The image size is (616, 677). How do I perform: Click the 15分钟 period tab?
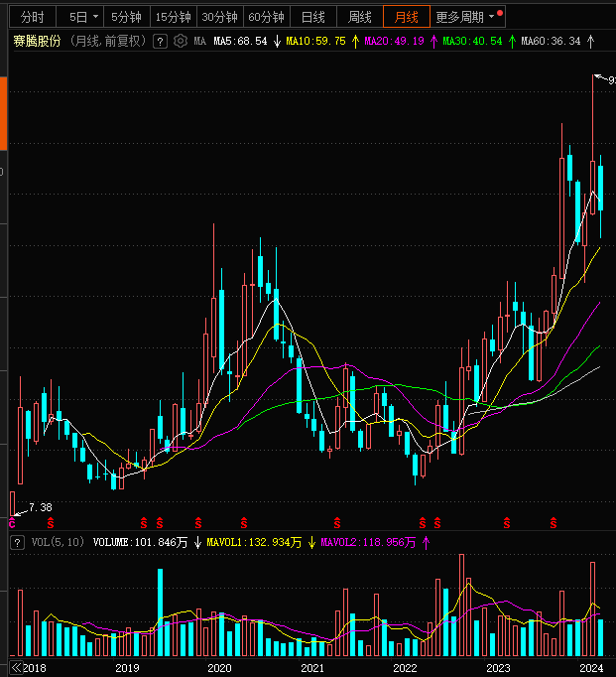(x=174, y=17)
